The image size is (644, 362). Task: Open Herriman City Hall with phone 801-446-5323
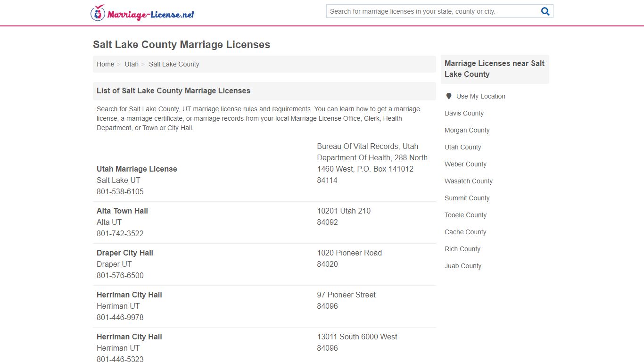129,337
